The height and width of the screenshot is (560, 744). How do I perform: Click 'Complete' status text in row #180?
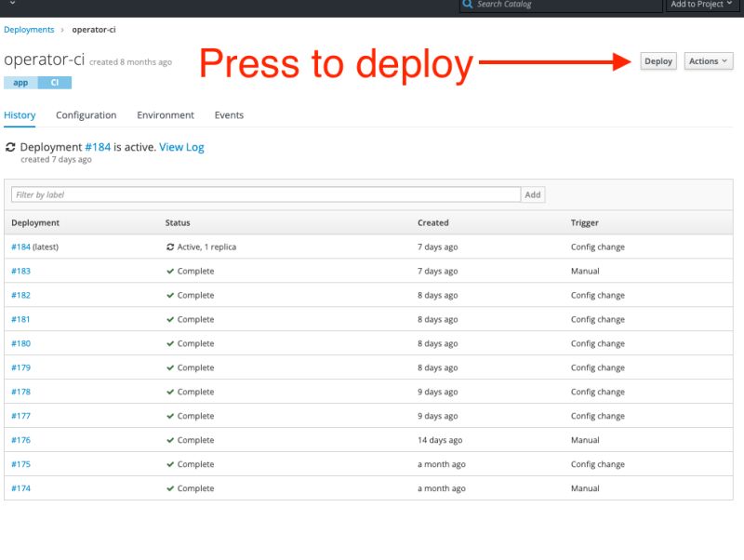click(195, 343)
